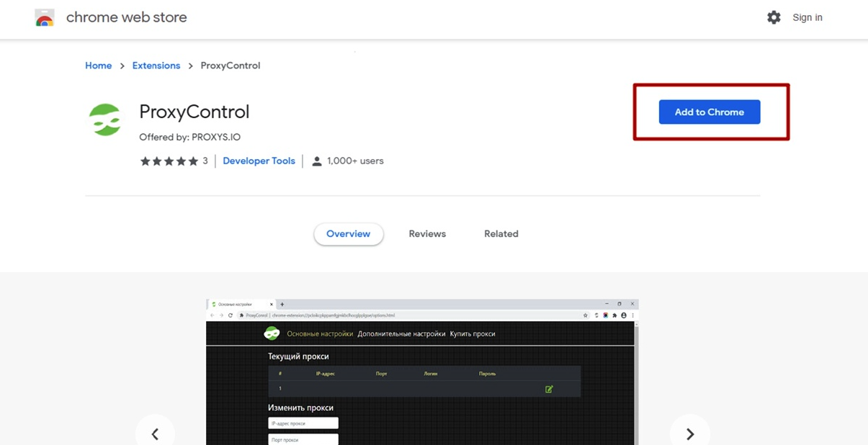Select the Overview tab
Viewport: 868px width, 445px height.
click(349, 233)
